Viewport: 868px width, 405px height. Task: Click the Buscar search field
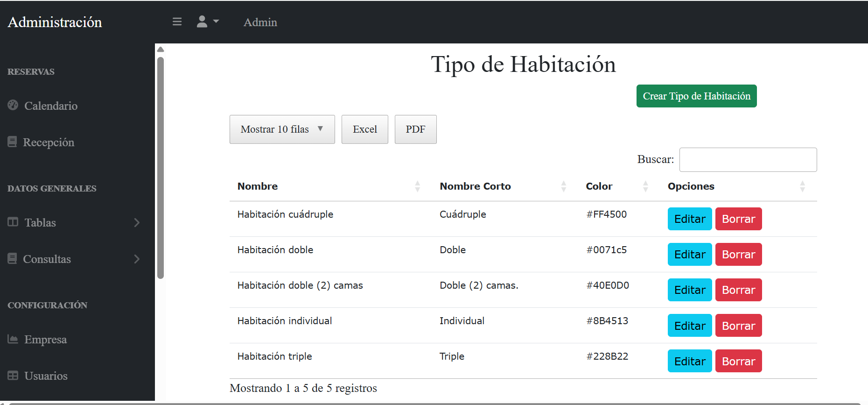748,160
